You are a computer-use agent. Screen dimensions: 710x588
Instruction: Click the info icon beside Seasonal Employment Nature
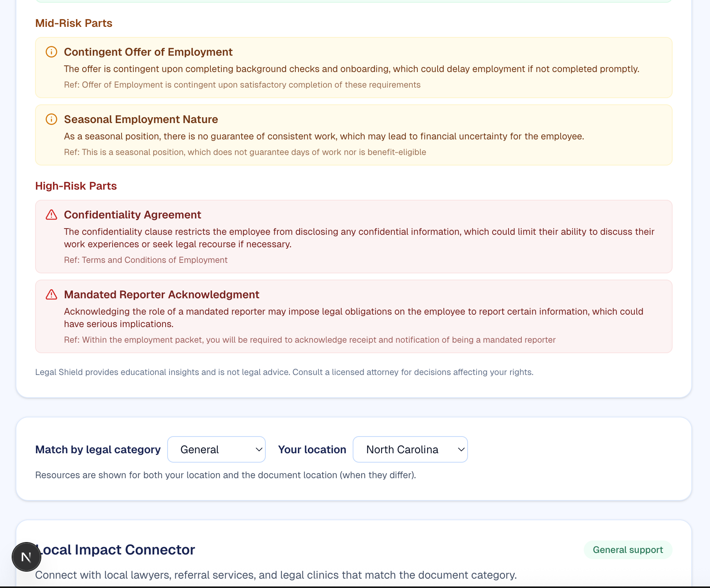tap(51, 119)
